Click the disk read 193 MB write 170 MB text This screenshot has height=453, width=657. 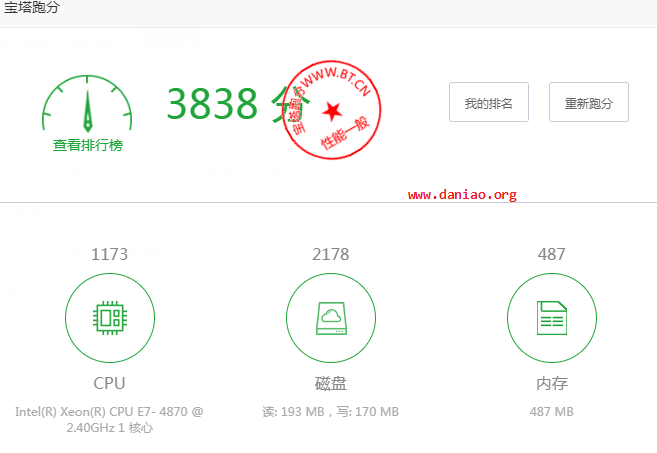[331, 412]
